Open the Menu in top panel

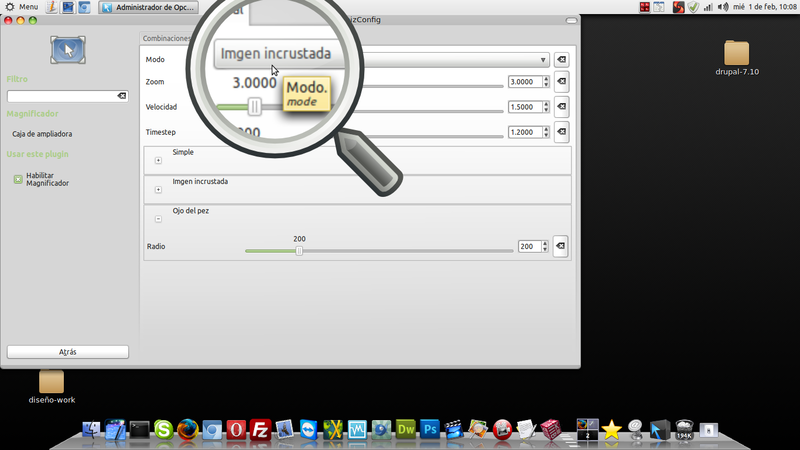tap(22, 7)
